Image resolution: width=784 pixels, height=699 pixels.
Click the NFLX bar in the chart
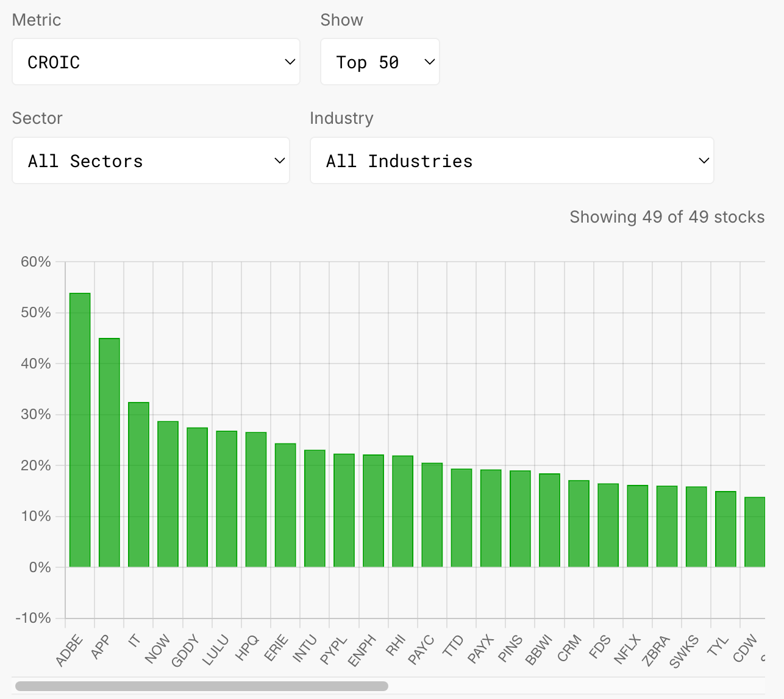[638, 526]
